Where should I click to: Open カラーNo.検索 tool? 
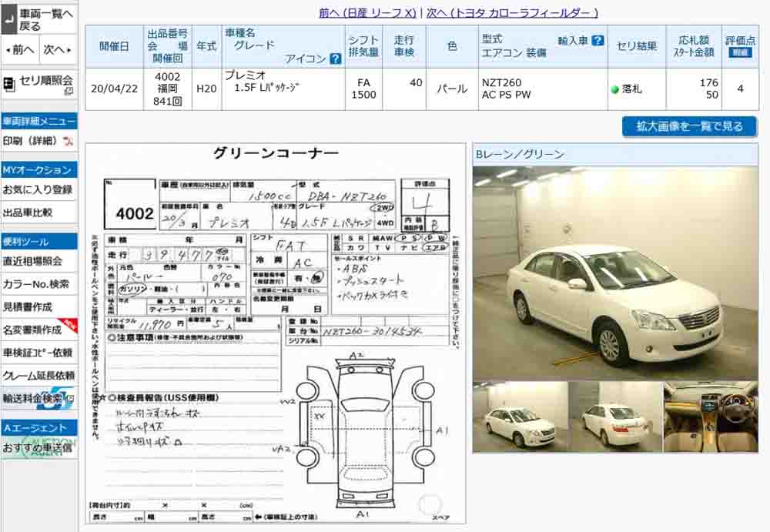pos(36,284)
